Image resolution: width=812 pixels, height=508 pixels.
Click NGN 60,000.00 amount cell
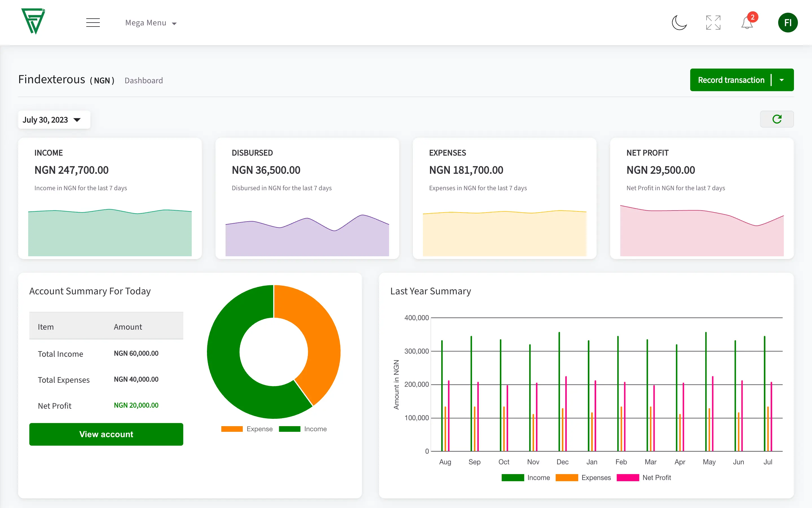coord(136,353)
